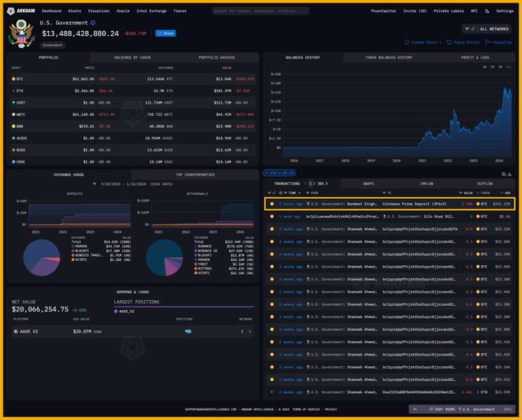Select the 1W chart time range
The image size is (522, 420).
pyautogui.click(x=484, y=67)
